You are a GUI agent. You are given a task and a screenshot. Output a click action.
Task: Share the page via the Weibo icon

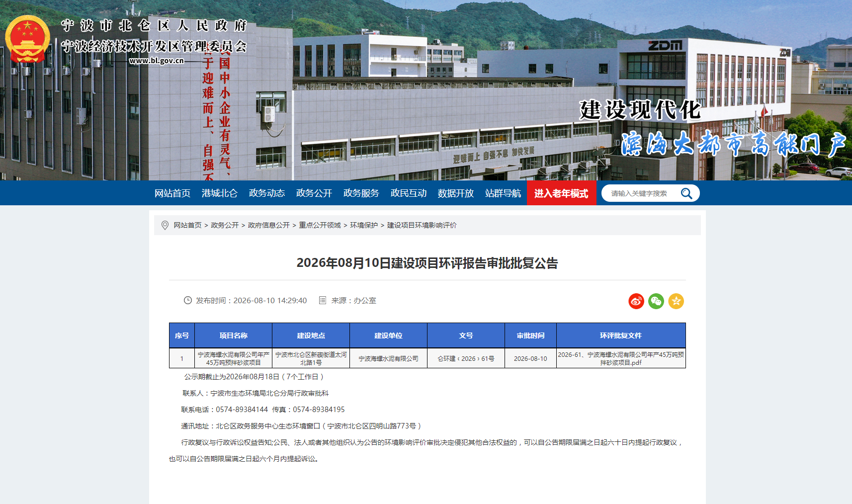point(636,301)
